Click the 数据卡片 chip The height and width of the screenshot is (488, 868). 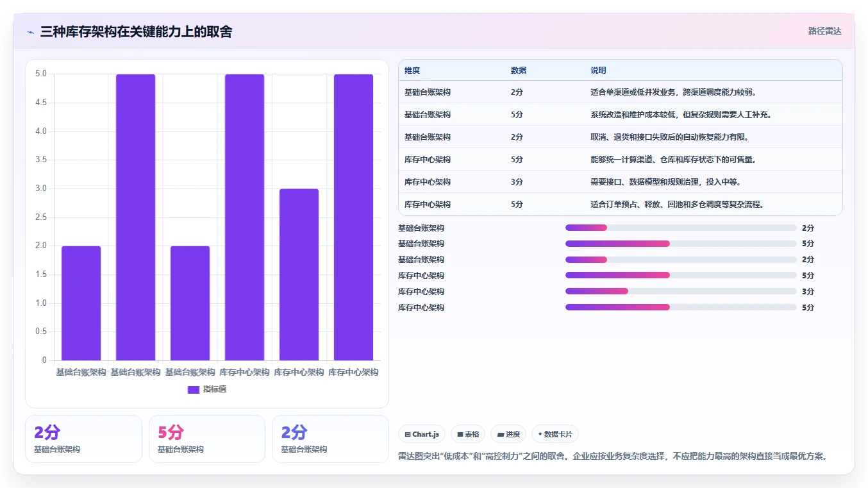coord(555,434)
